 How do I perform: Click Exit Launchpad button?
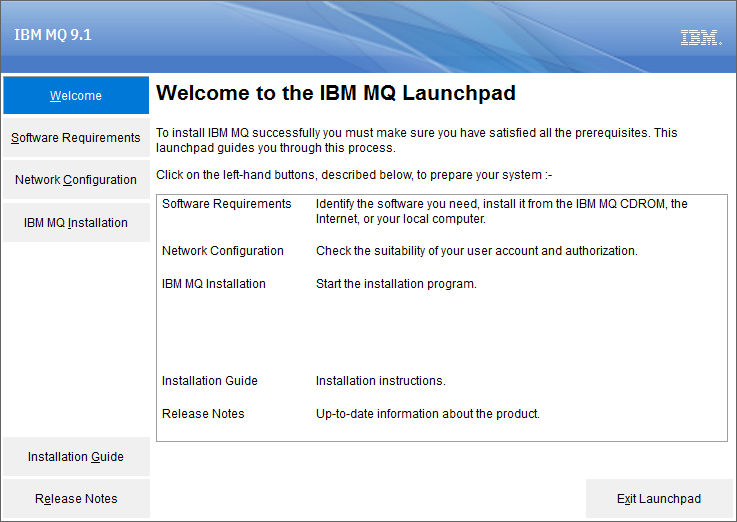(659, 499)
